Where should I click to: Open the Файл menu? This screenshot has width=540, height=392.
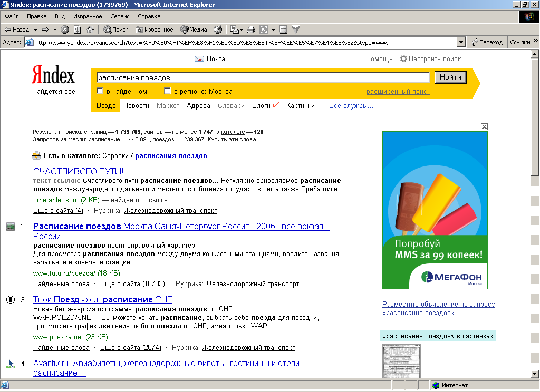point(12,16)
